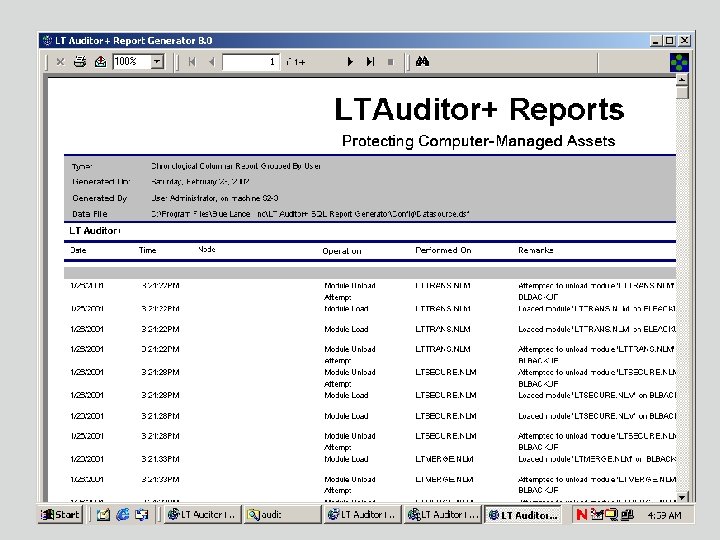Click the Data File path value text
This screenshot has height=540, width=720.
tap(310, 214)
